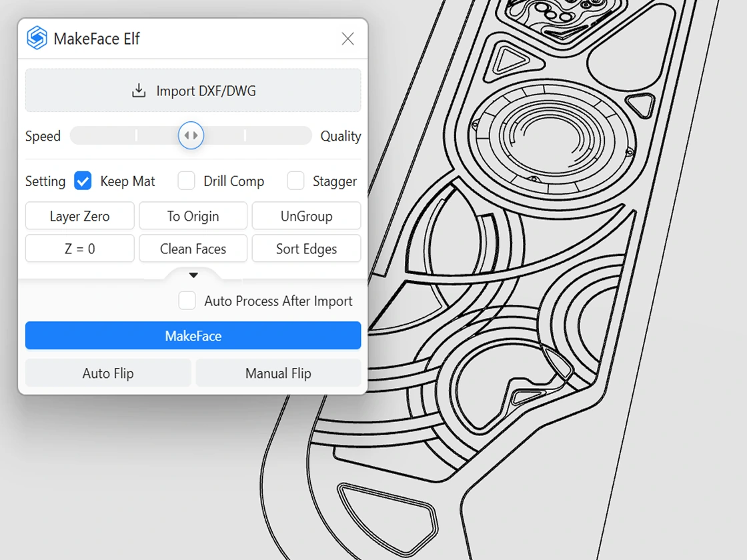Viewport: 747px width, 560px height.
Task: Click the Speed/Quality slider handle
Action: (x=191, y=136)
